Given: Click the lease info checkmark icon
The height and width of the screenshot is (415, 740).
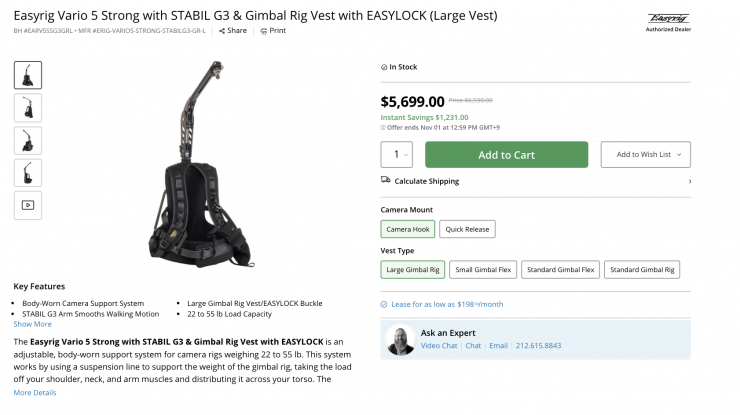Looking at the screenshot, I should click(384, 304).
